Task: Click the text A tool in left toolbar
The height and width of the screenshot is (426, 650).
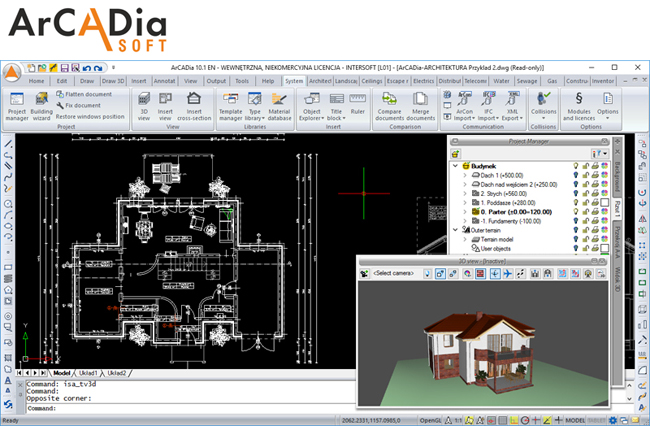Action: click(8, 380)
